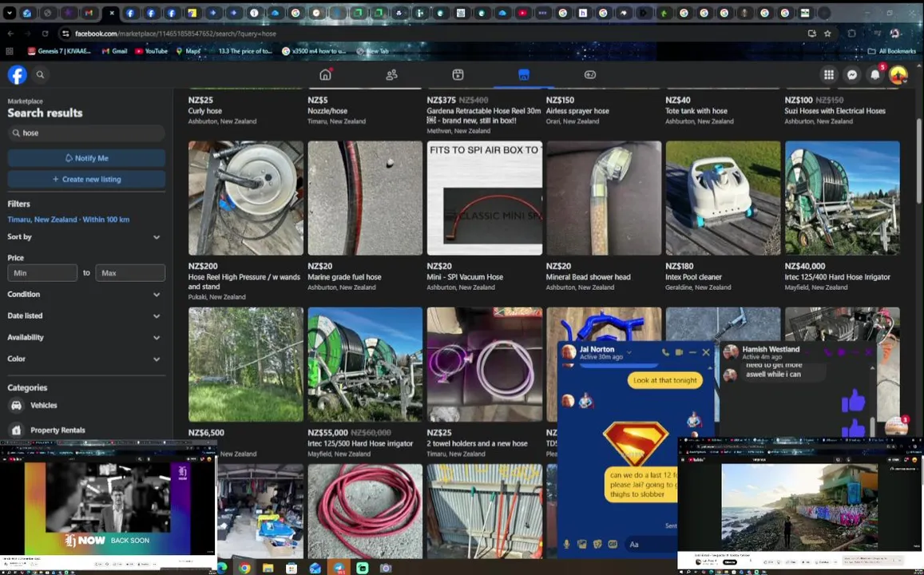Click the Chrome address bar URL
Viewport: 924px width, 575px height.
click(x=176, y=34)
